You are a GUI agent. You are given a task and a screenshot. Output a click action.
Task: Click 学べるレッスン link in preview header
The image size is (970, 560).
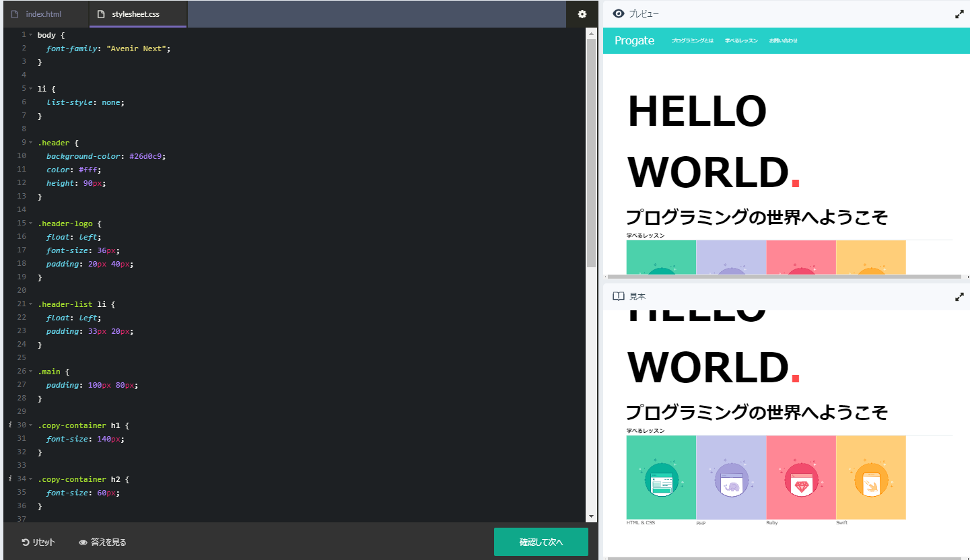[x=741, y=40]
